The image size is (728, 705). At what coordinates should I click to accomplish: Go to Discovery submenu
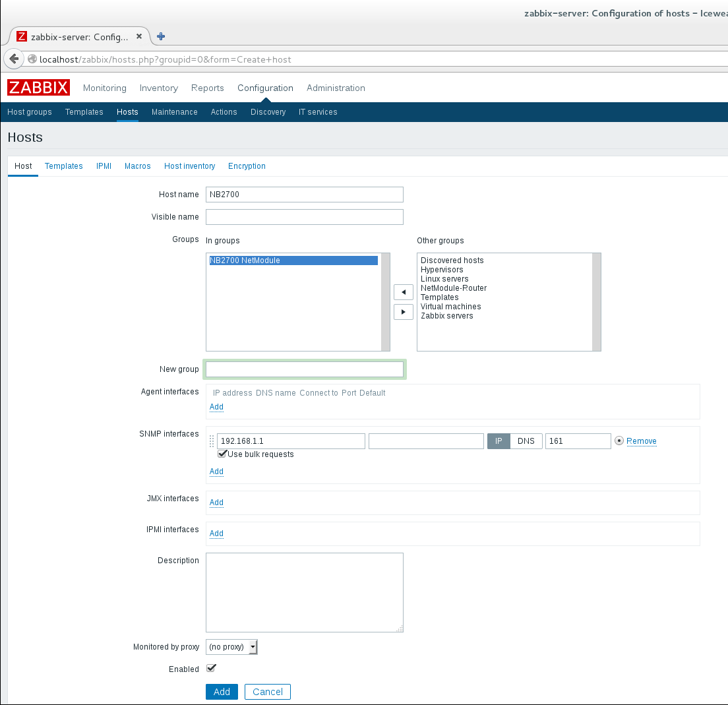(x=268, y=112)
